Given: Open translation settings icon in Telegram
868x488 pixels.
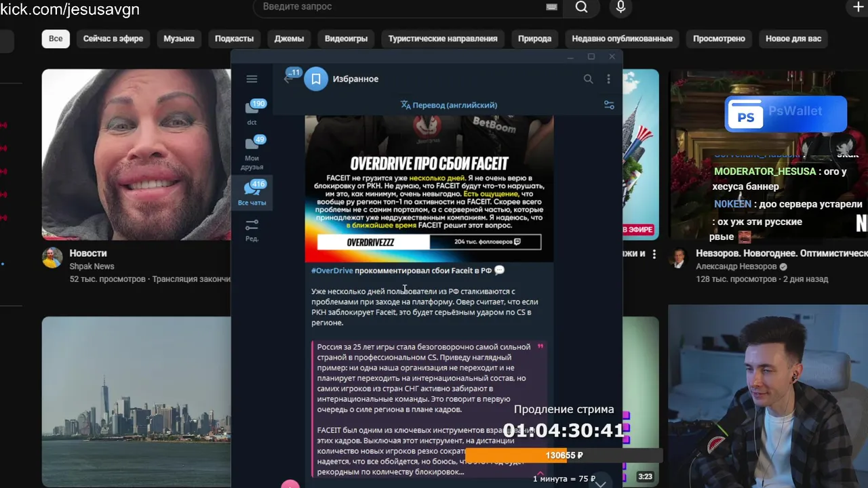Looking at the screenshot, I should click(x=609, y=105).
